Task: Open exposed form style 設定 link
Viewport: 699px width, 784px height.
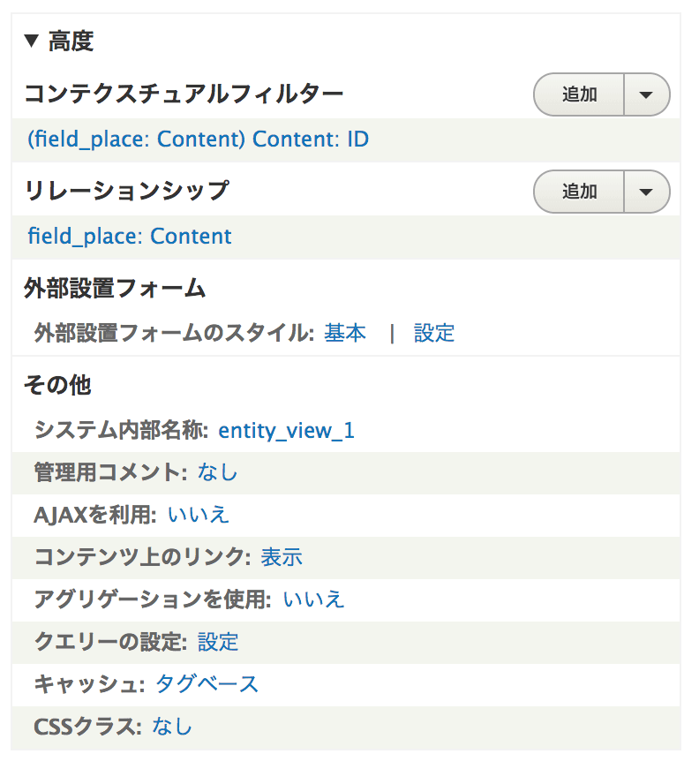Action: tap(434, 333)
